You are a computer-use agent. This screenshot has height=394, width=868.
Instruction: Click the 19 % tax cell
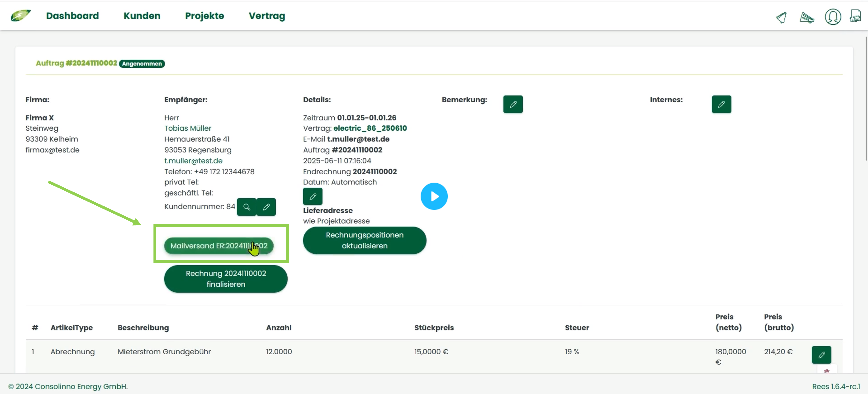(x=572, y=352)
